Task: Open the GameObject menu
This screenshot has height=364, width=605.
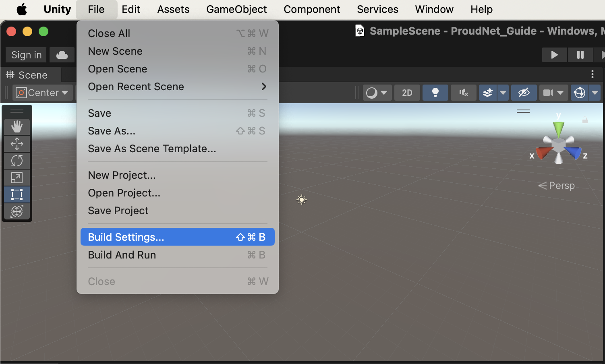Action: coord(236,9)
